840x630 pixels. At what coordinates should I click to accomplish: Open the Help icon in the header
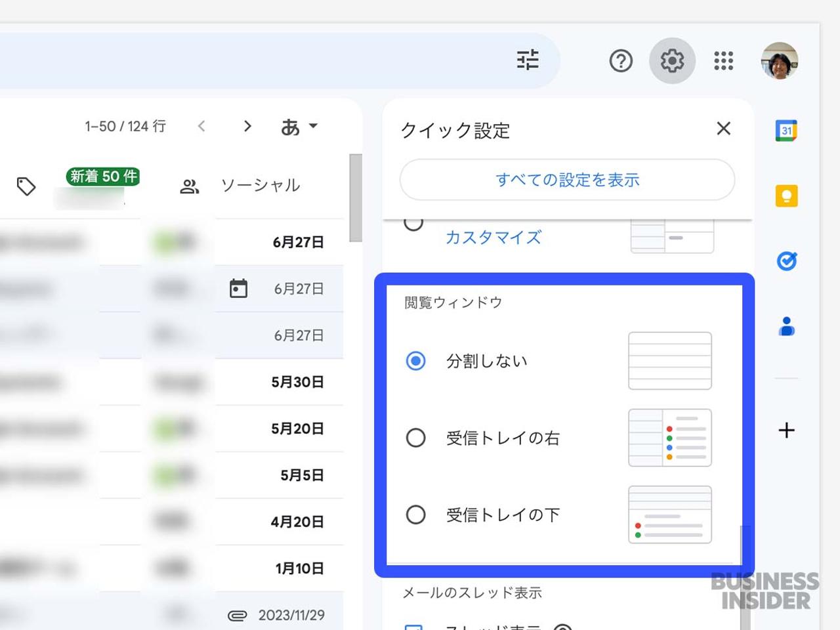[x=621, y=60]
